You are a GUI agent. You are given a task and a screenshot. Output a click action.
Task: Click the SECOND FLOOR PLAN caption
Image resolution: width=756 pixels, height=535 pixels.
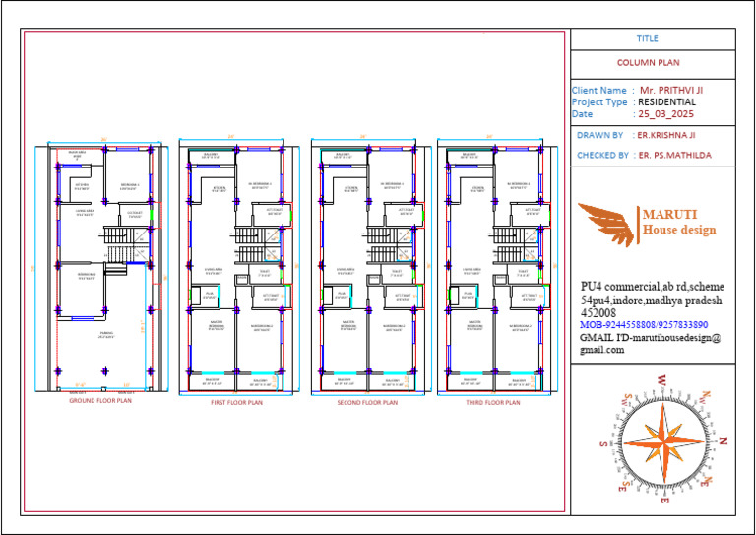367,402
